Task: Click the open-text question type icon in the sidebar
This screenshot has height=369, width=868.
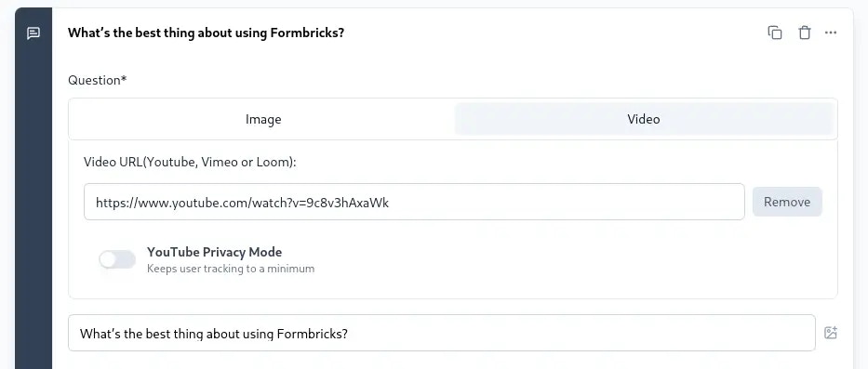Action: tap(33, 33)
